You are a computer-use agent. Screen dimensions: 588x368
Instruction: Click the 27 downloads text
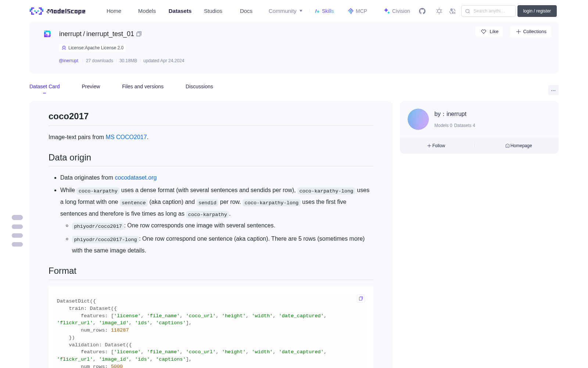click(x=100, y=61)
